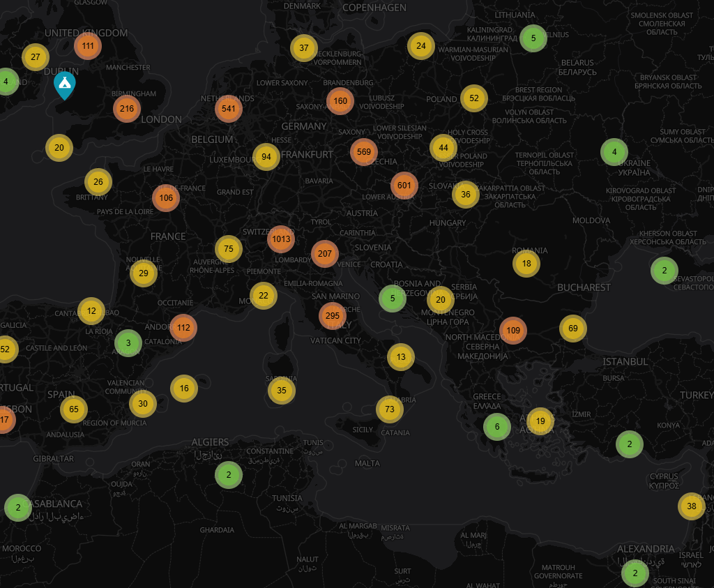Click the 112 cluster near Andorra
This screenshot has width=714, height=588.
coord(183,328)
